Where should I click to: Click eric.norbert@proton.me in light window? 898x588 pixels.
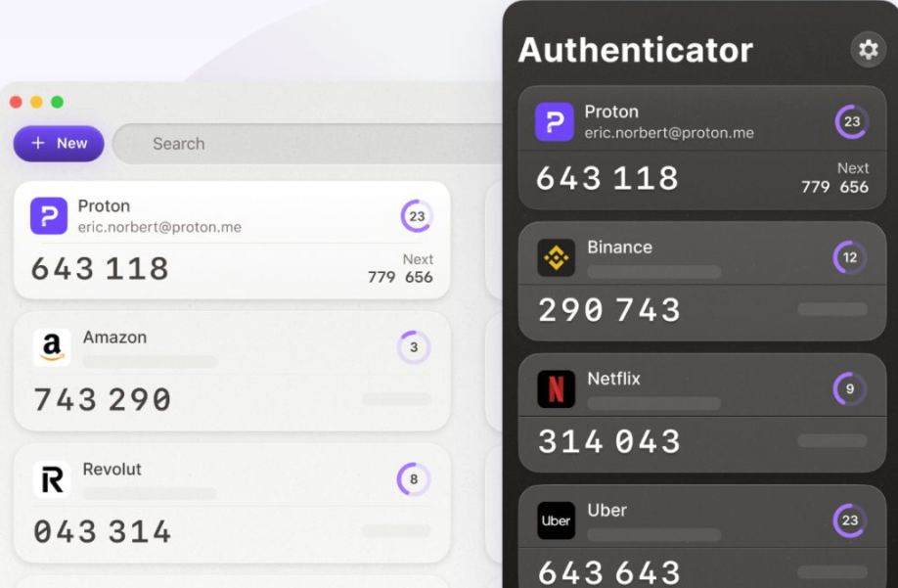click(159, 227)
